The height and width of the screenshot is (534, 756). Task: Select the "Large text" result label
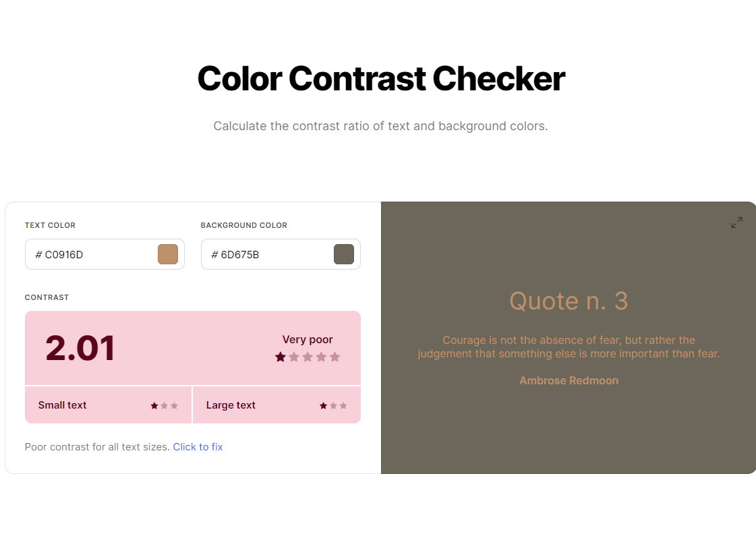231,405
